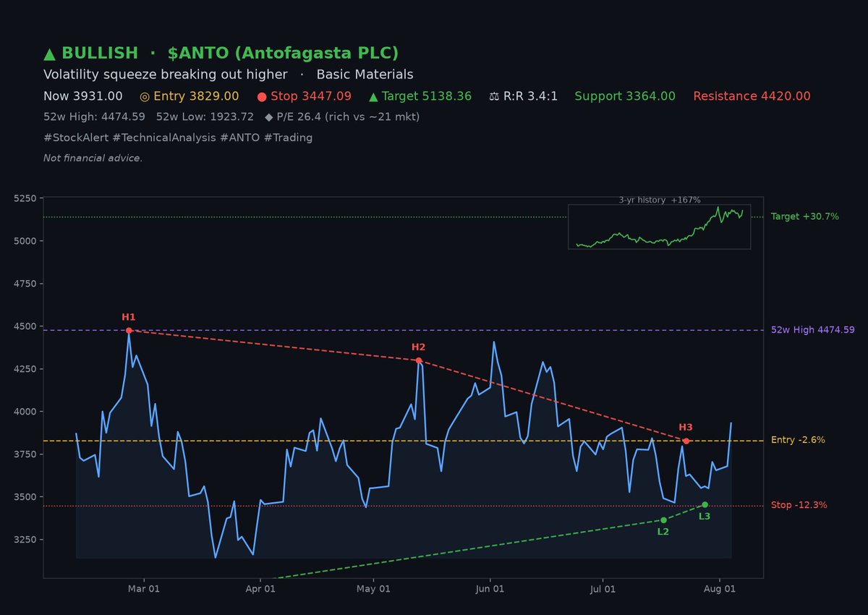The width and height of the screenshot is (868, 615).
Task: Open the 3-yr history inset chart
Action: pos(660,226)
